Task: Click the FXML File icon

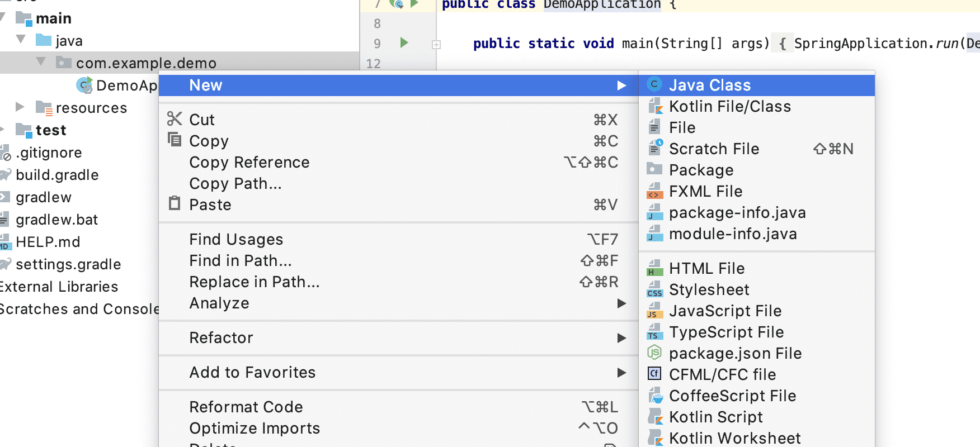Action: click(x=654, y=191)
